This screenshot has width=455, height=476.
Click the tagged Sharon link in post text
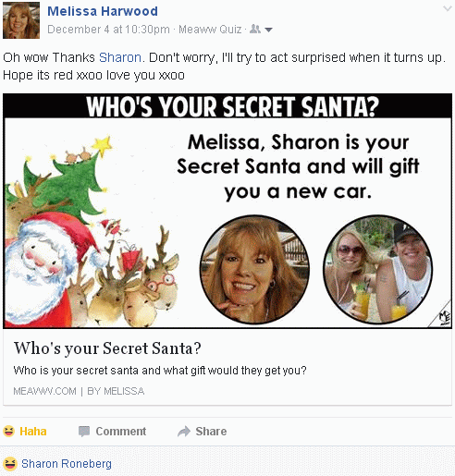[x=120, y=57]
